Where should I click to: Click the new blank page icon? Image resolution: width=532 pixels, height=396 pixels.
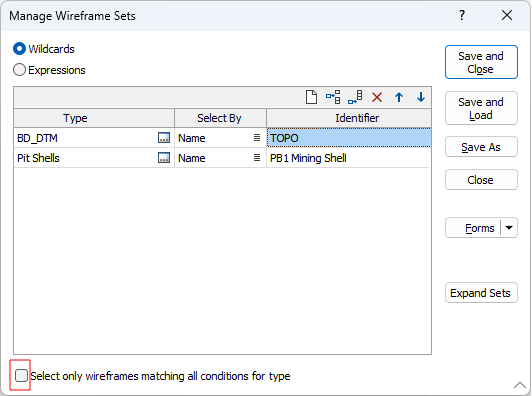[311, 97]
